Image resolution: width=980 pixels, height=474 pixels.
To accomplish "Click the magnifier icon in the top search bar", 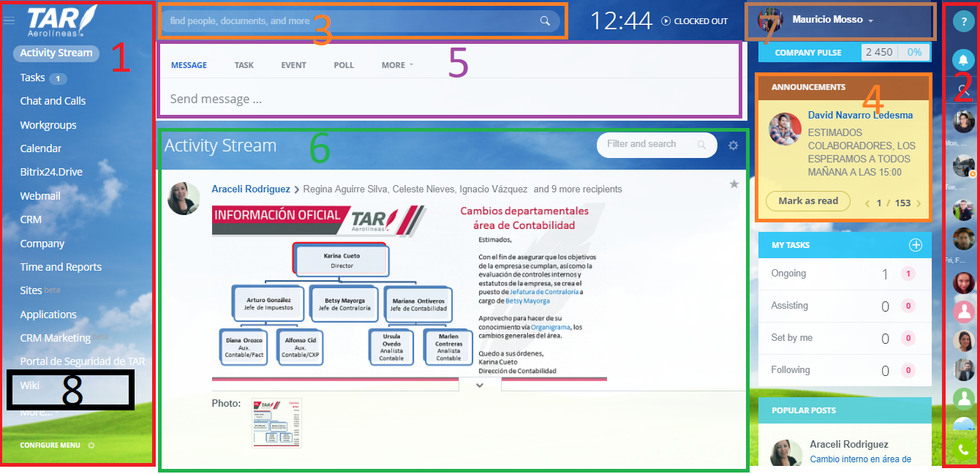I will (x=545, y=21).
